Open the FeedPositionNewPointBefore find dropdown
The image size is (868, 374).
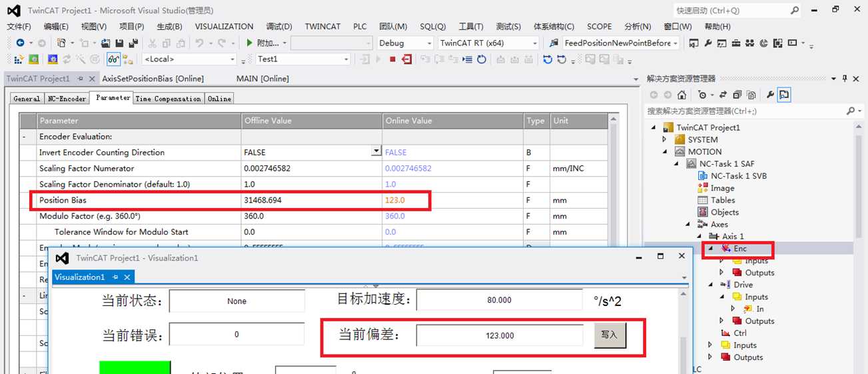coord(675,43)
